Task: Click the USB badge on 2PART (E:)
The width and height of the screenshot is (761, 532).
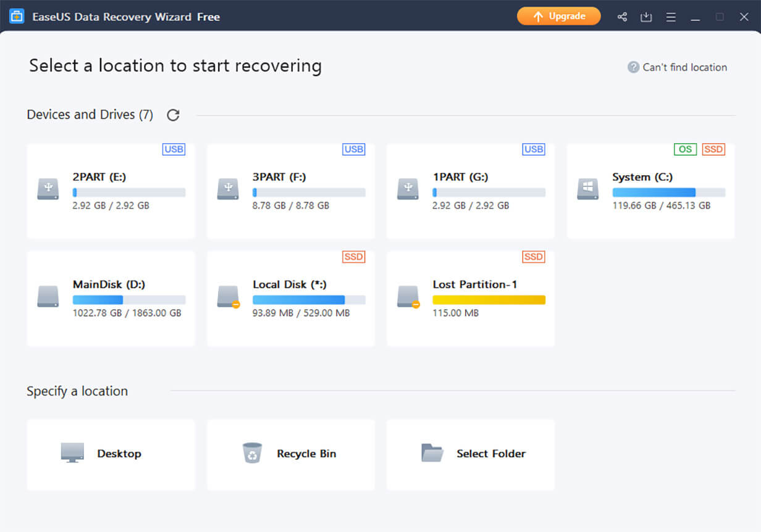Action: (174, 149)
